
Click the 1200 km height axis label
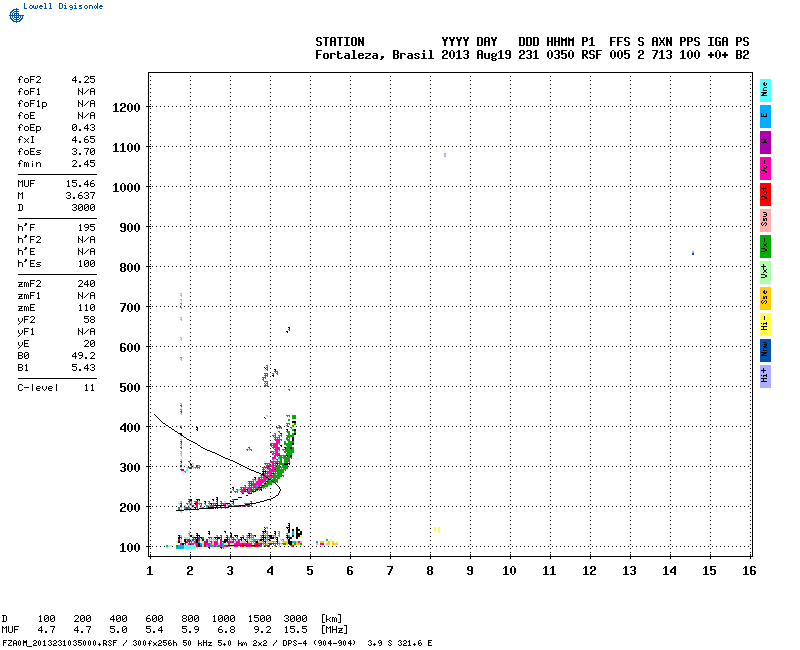(x=126, y=108)
